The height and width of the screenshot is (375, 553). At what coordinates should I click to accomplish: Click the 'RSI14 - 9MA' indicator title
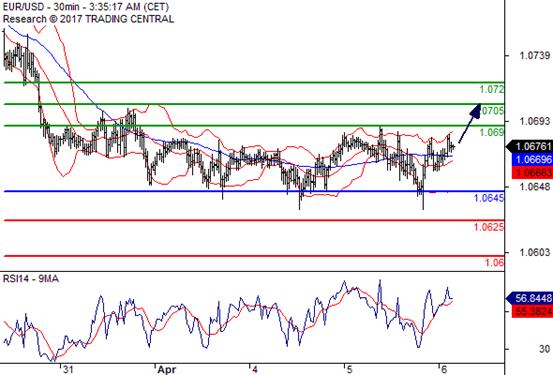click(x=31, y=279)
